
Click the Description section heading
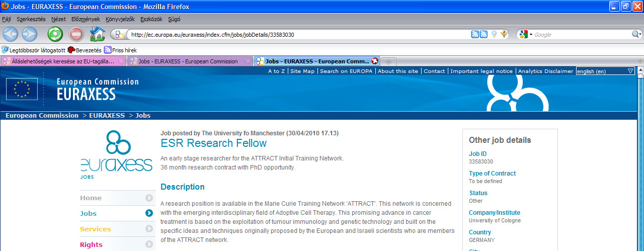pos(183,187)
